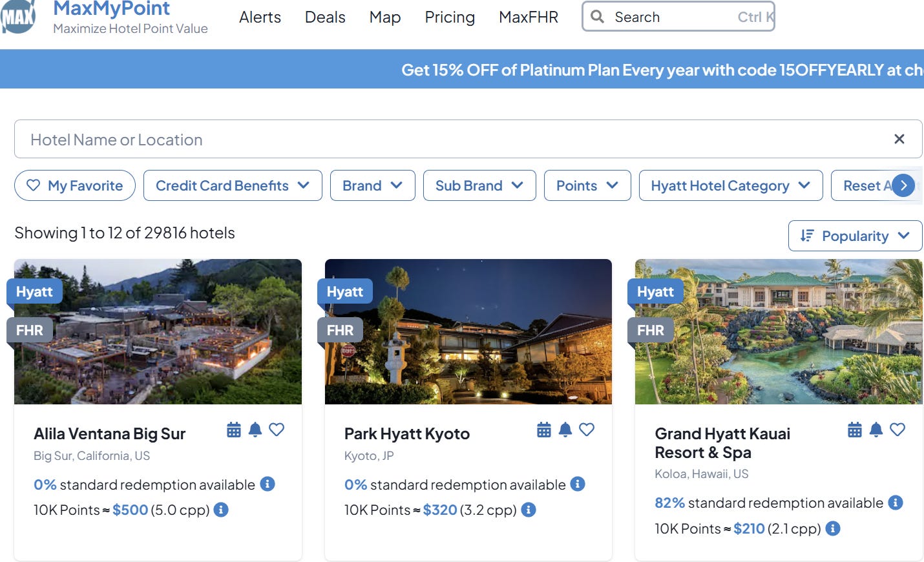Expand the Credit Card Benefits filter
Screen dimensions: 924x562
(x=233, y=185)
